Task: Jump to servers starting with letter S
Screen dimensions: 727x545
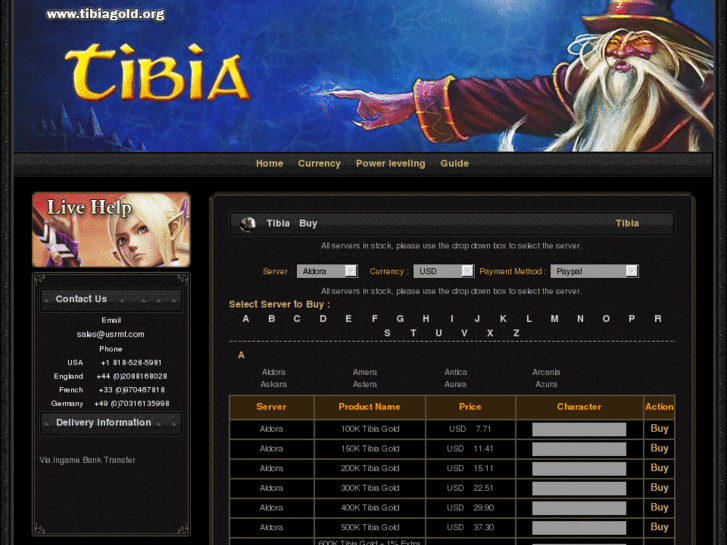Action: (x=387, y=333)
